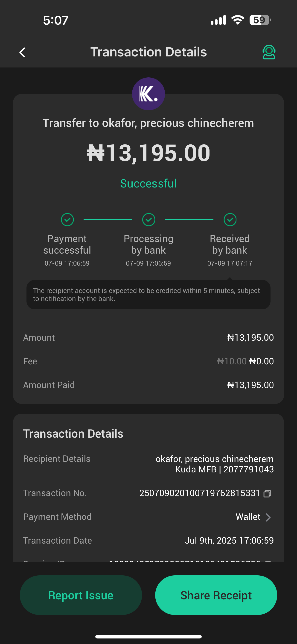Image resolution: width=297 pixels, height=644 pixels.
Task: Tap the Successful status label
Action: point(148,184)
